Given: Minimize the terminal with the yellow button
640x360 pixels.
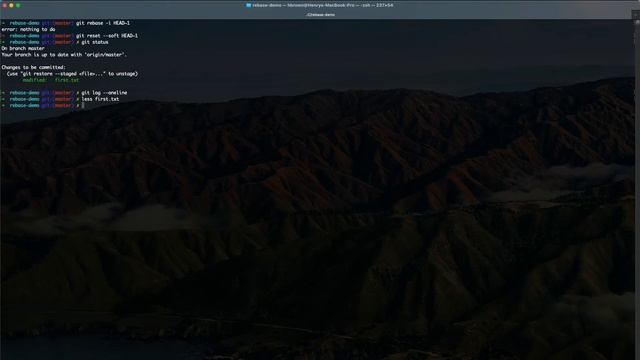Looking at the screenshot, I should pyautogui.click(x=11, y=5).
